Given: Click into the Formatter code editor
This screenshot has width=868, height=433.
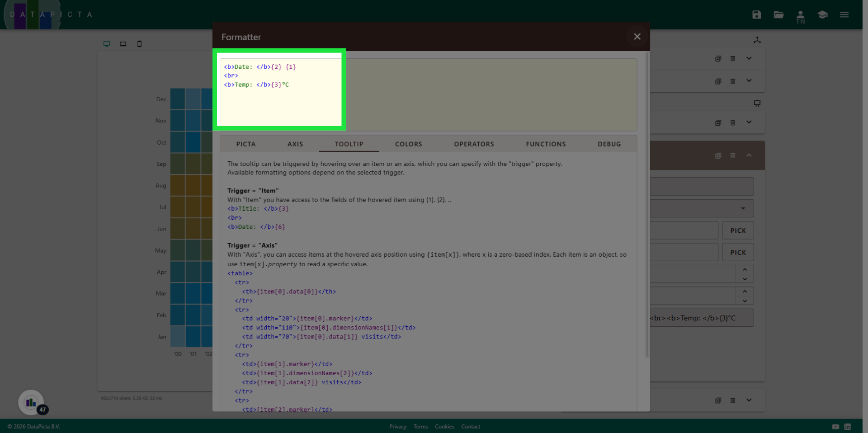Looking at the screenshot, I should (428, 94).
